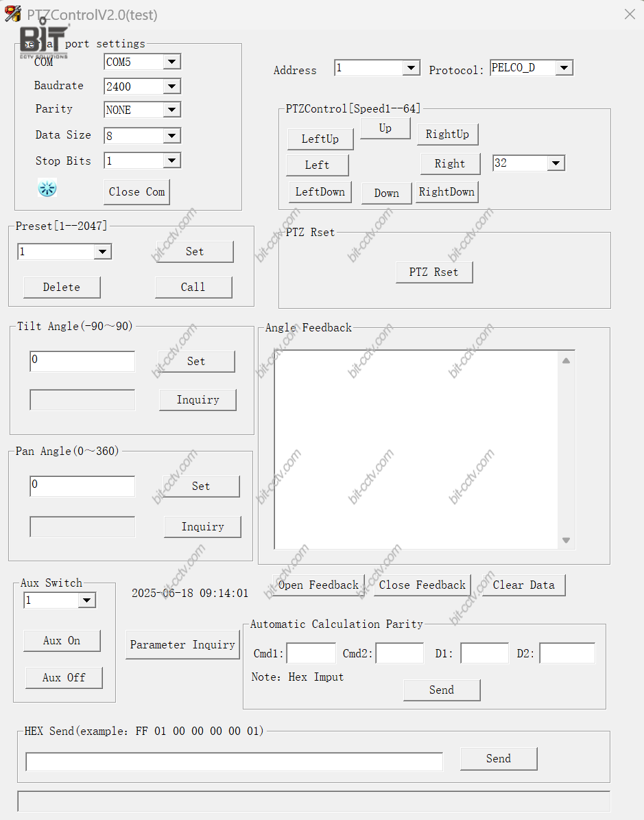Click the Angle Feedback scrollbar down arrow
The width and height of the screenshot is (644, 820).
click(x=566, y=541)
